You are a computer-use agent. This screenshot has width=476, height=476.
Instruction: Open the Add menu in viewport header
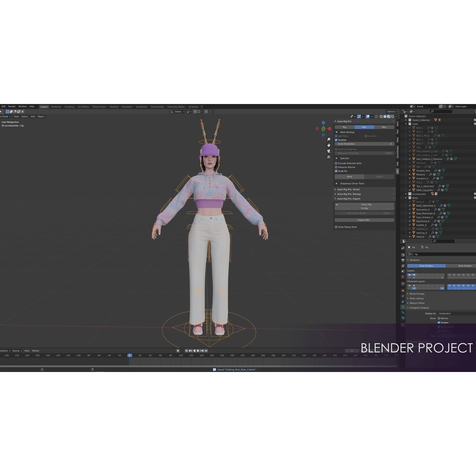33,116
